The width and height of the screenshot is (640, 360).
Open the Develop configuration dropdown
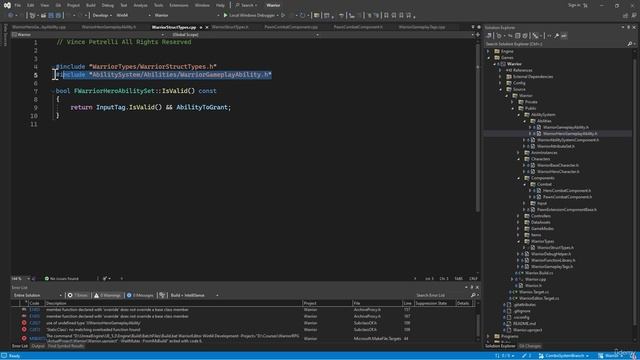[x=102, y=16]
